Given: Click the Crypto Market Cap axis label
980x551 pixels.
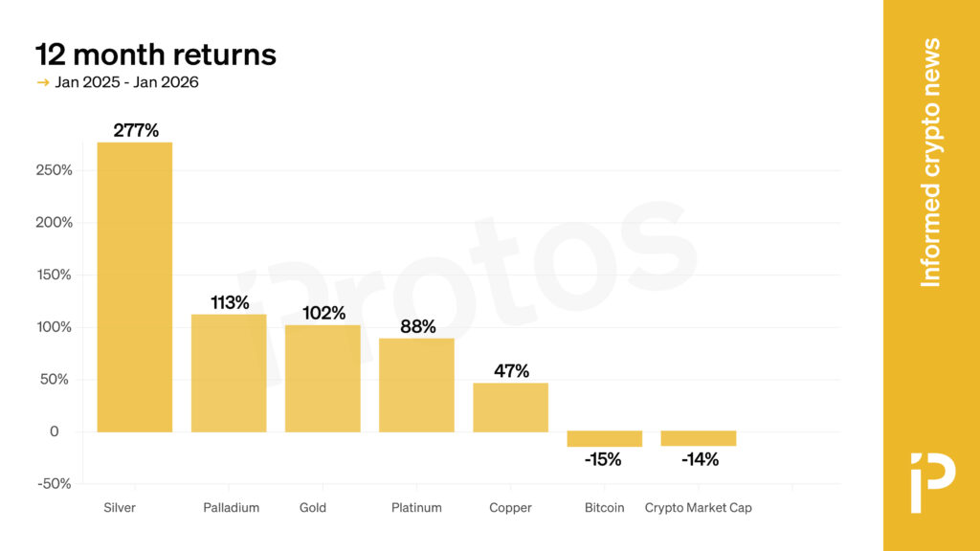Looking at the screenshot, I should (699, 508).
